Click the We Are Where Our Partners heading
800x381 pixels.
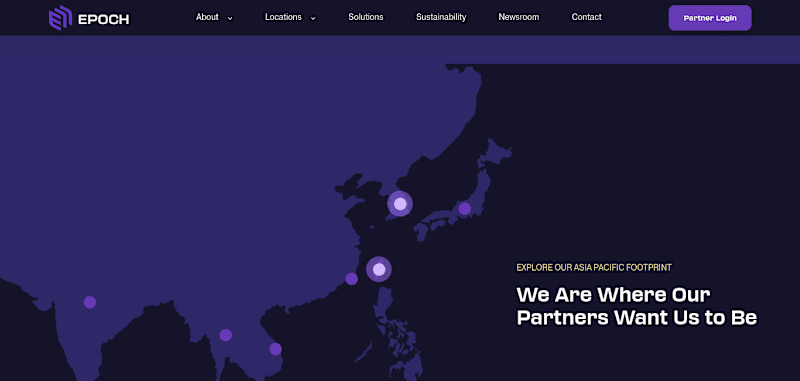[637, 306]
